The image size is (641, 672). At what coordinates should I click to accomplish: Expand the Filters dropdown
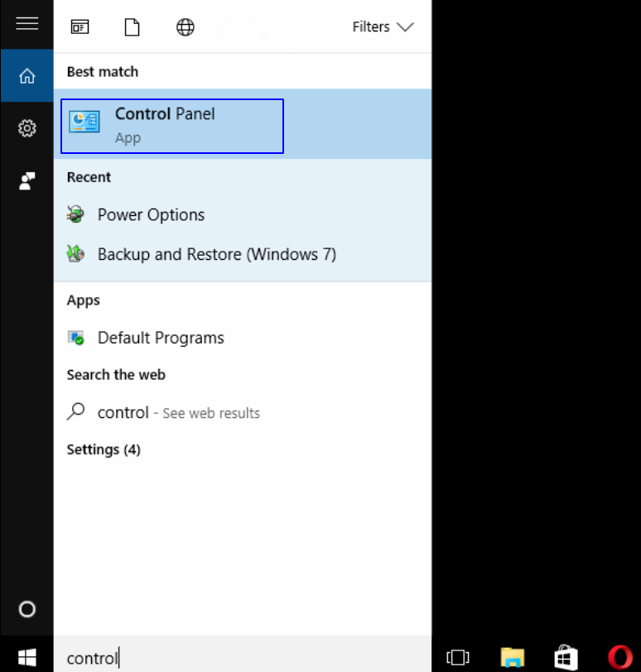coord(383,27)
